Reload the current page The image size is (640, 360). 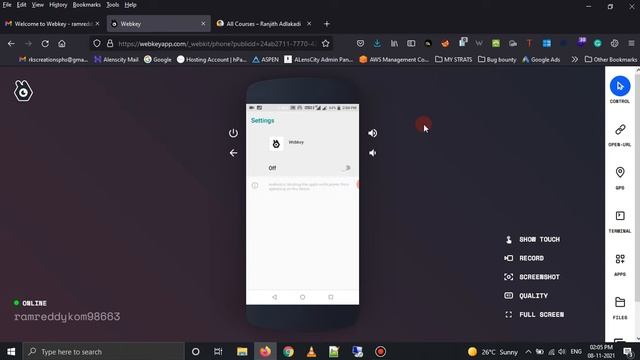coord(45,43)
